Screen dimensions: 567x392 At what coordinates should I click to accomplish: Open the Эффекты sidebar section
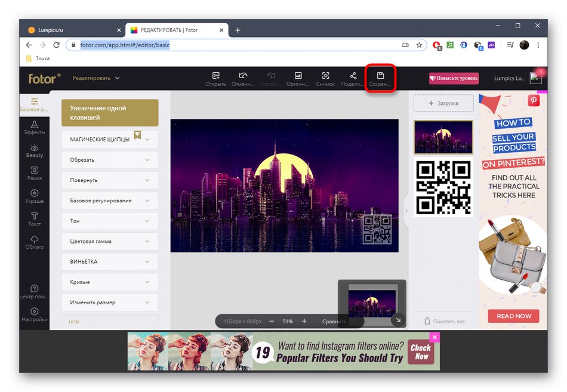click(x=35, y=128)
